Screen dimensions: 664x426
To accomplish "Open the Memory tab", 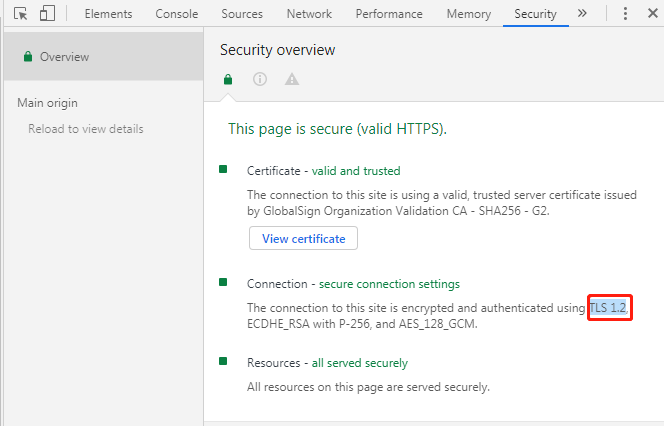I will pos(469,14).
